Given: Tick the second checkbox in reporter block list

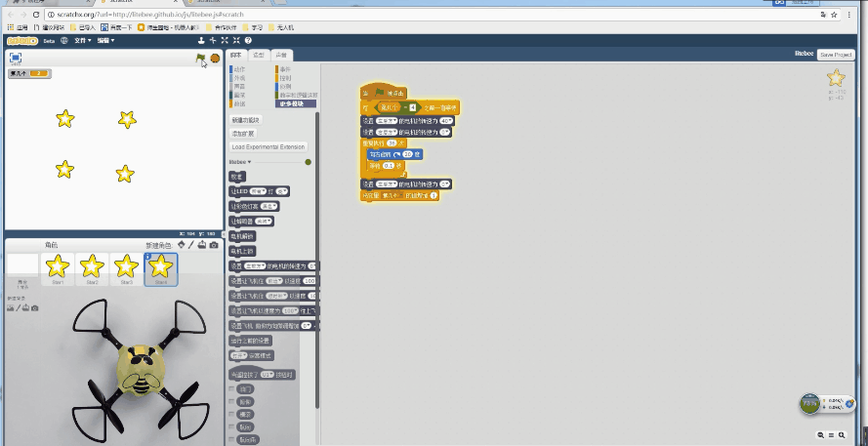Looking at the screenshot, I should (231, 402).
